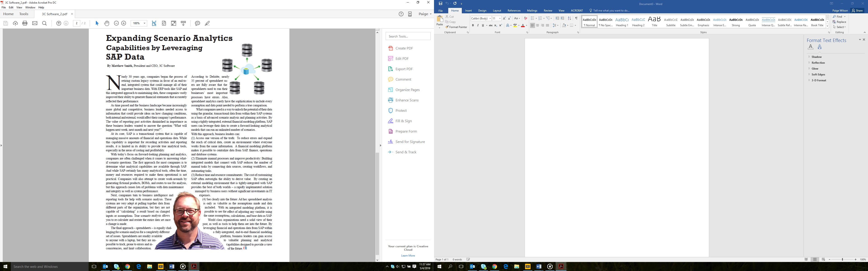Image resolution: width=868 pixels, height=271 pixels.
Task: Add a sticky note comment in Acrobat
Action: point(198,23)
